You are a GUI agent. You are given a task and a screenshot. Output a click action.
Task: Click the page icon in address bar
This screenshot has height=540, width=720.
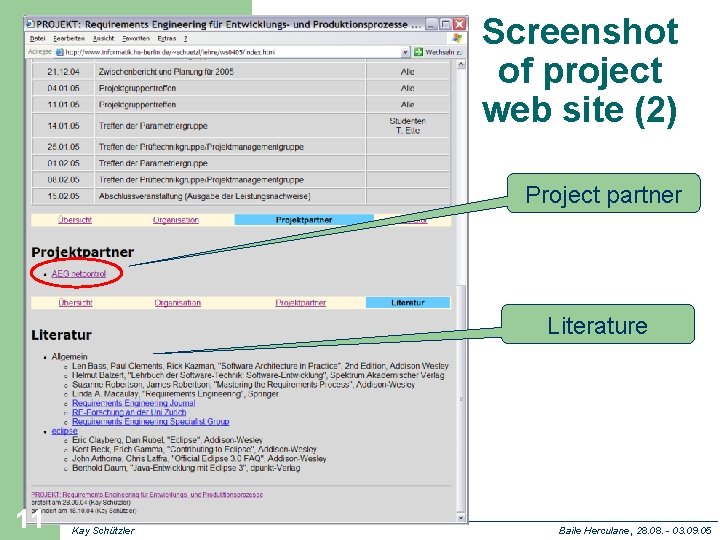(x=59, y=52)
